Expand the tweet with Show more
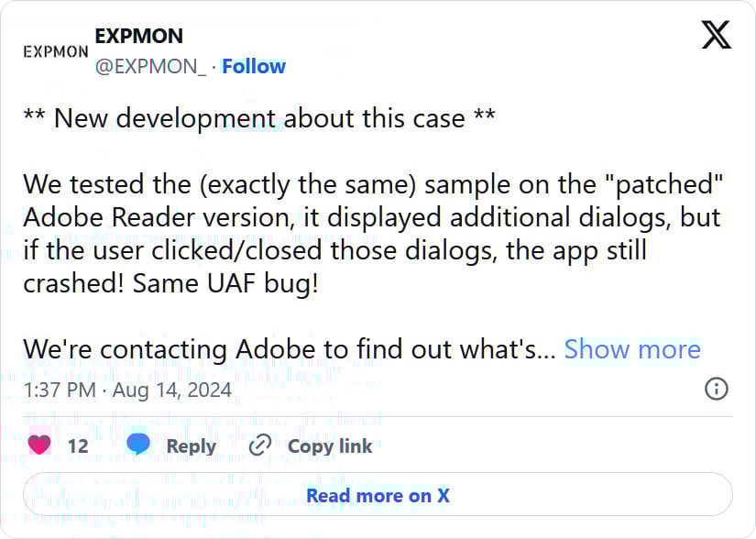 [632, 349]
